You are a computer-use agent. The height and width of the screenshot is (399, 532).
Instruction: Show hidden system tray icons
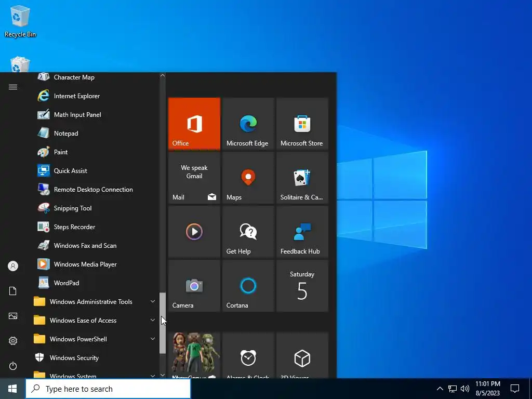coord(440,389)
